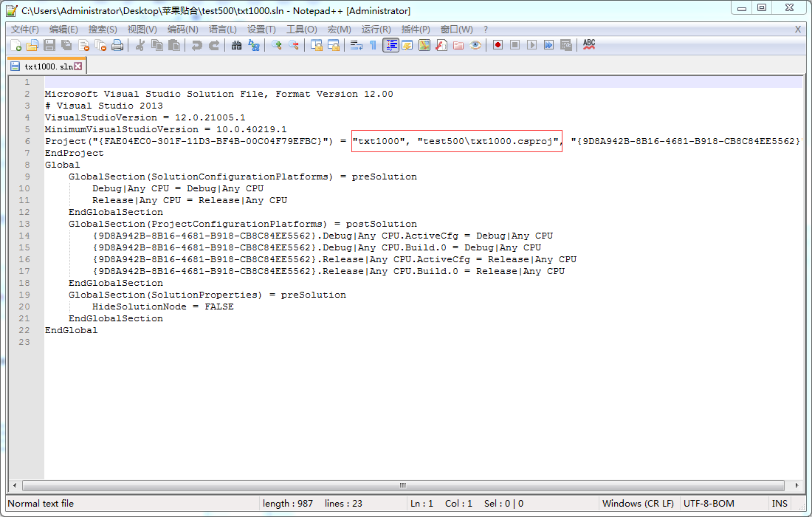
Task: Create a new file with the New icon
Action: 16,45
